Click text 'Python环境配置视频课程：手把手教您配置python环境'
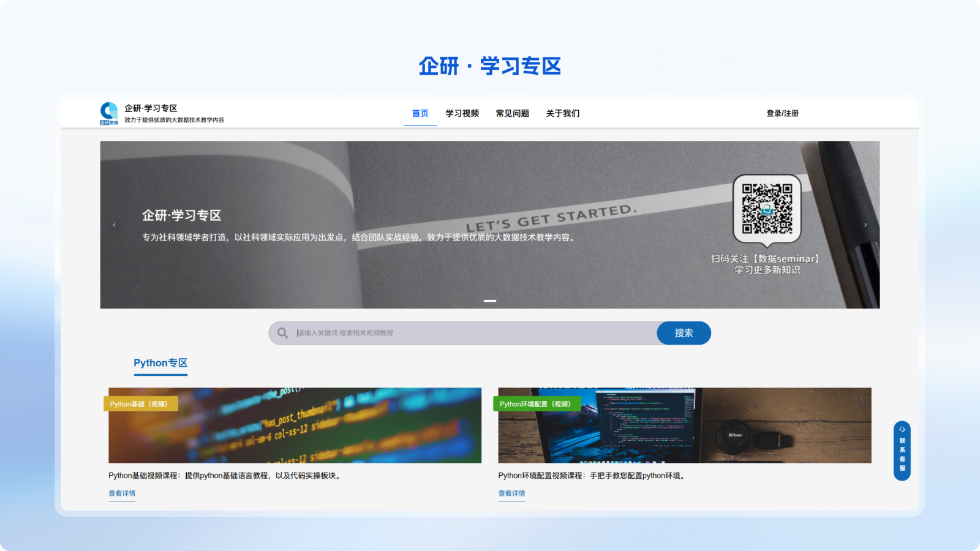 (590, 476)
